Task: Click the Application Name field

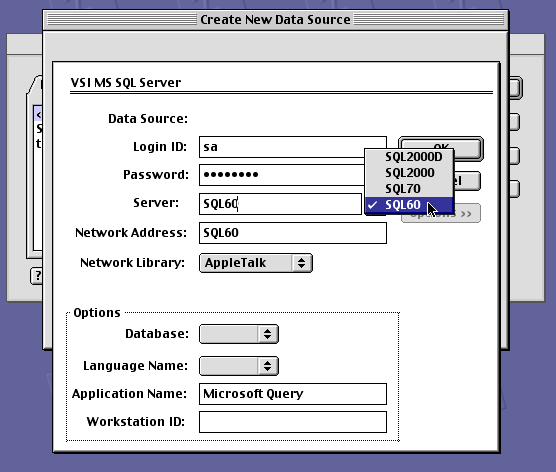Action: (x=293, y=394)
